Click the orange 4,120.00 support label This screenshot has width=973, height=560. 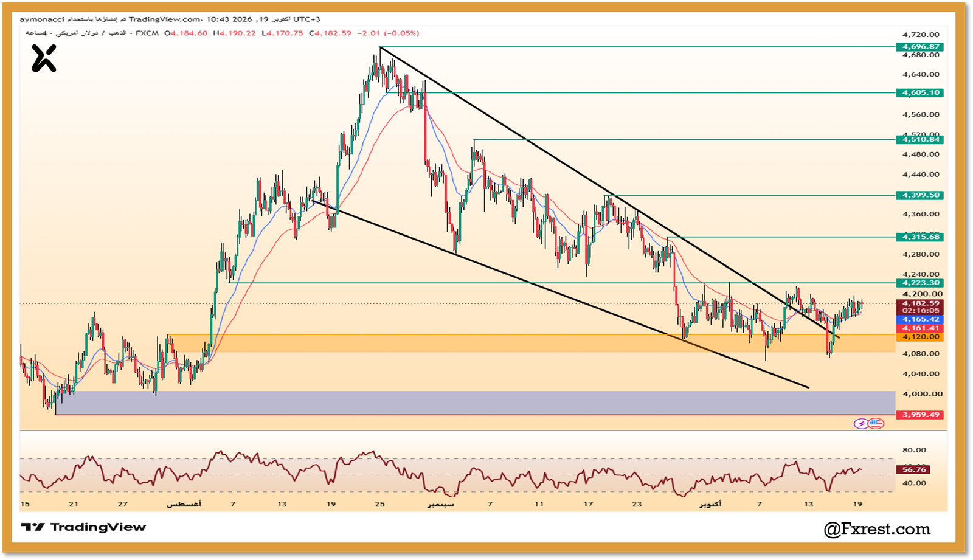coord(919,336)
